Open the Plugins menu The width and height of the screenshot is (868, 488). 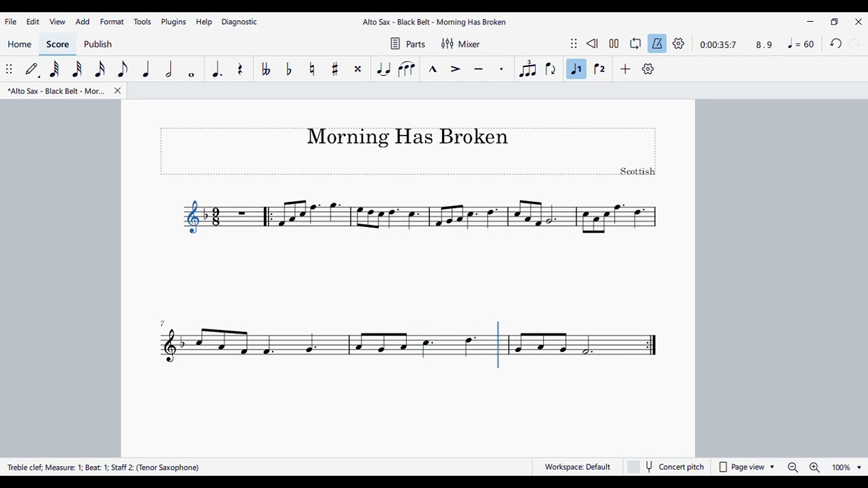coord(174,22)
